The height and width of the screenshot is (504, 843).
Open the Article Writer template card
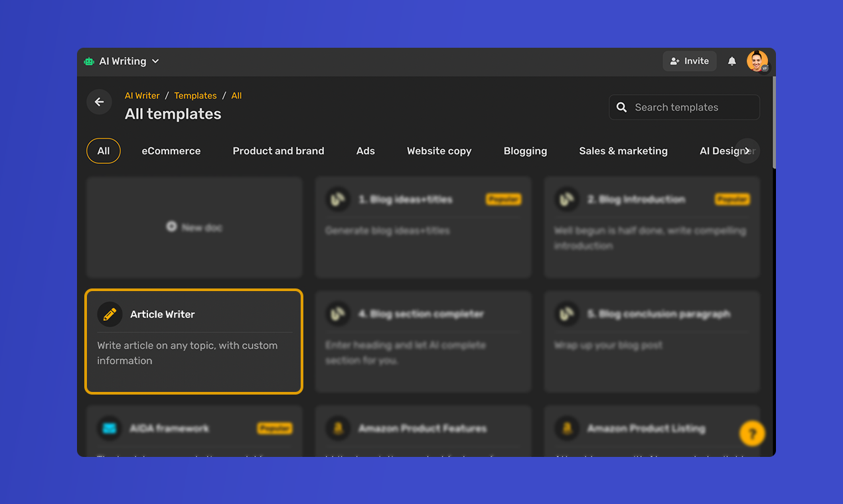(x=194, y=342)
